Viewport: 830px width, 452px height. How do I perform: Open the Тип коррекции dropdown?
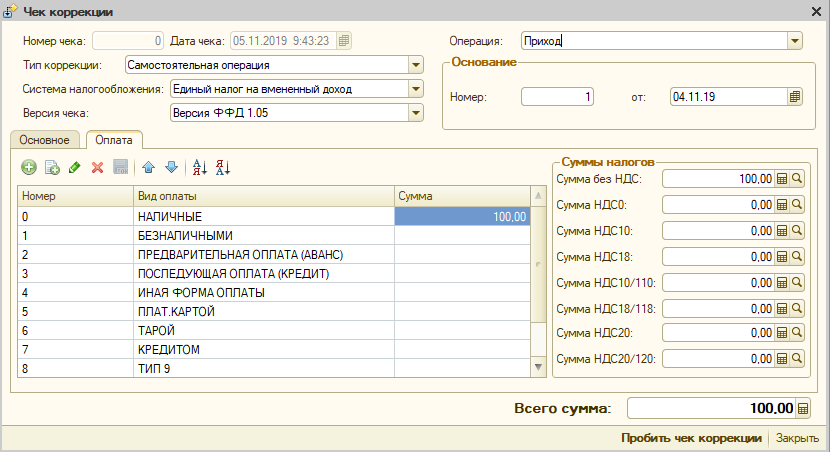(417, 65)
